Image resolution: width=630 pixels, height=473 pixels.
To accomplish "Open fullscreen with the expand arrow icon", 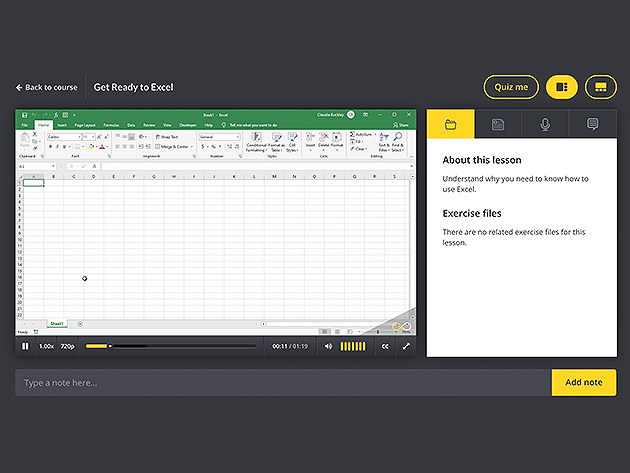I will 406,346.
